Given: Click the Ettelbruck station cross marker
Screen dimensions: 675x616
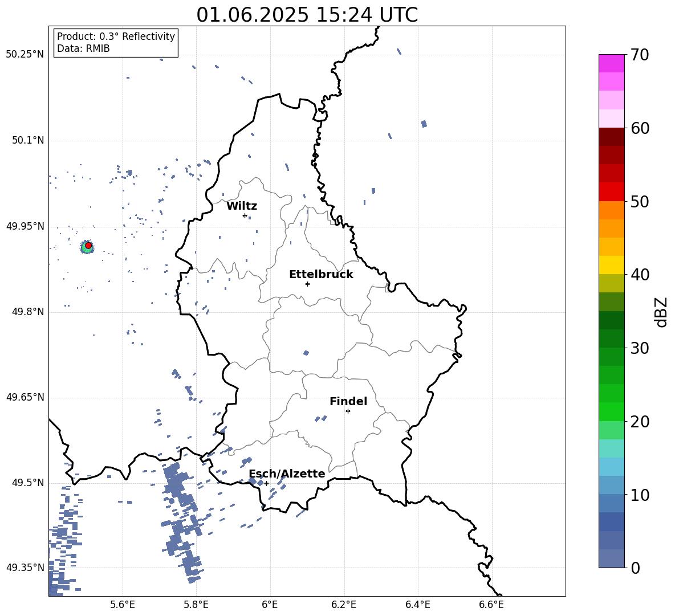Looking at the screenshot, I should pyautogui.click(x=307, y=284).
